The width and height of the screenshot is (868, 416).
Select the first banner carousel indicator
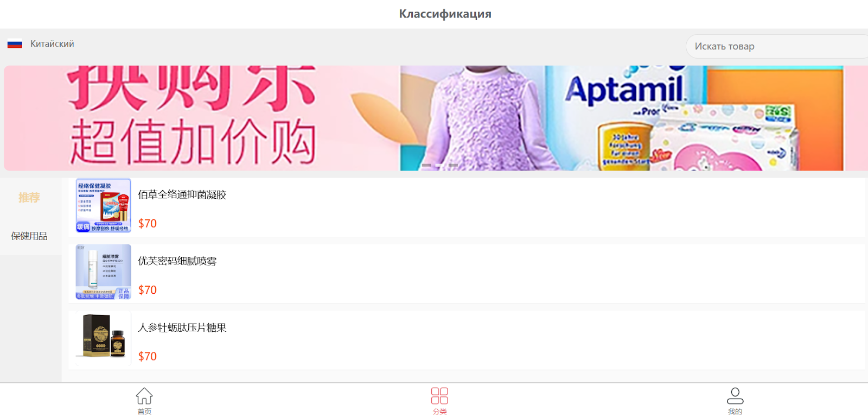[426, 165]
